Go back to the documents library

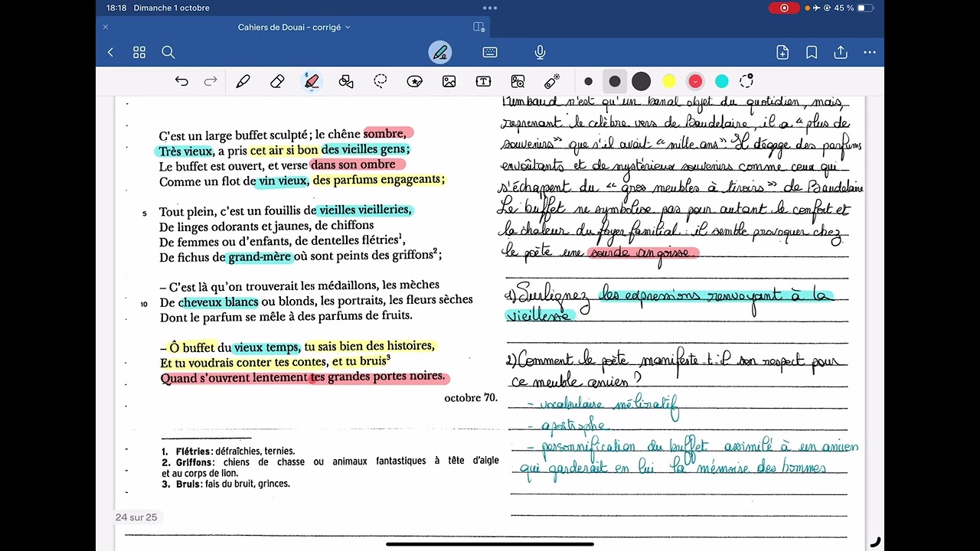(110, 52)
